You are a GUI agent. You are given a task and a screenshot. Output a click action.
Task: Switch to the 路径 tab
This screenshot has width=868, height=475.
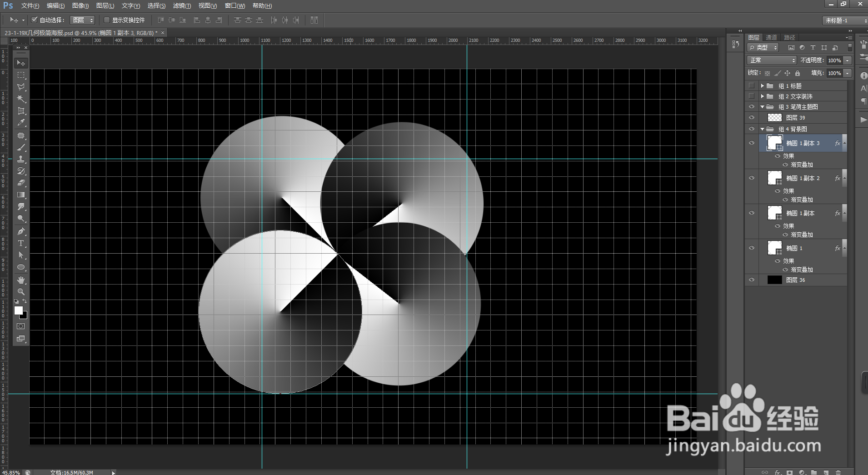click(x=789, y=37)
